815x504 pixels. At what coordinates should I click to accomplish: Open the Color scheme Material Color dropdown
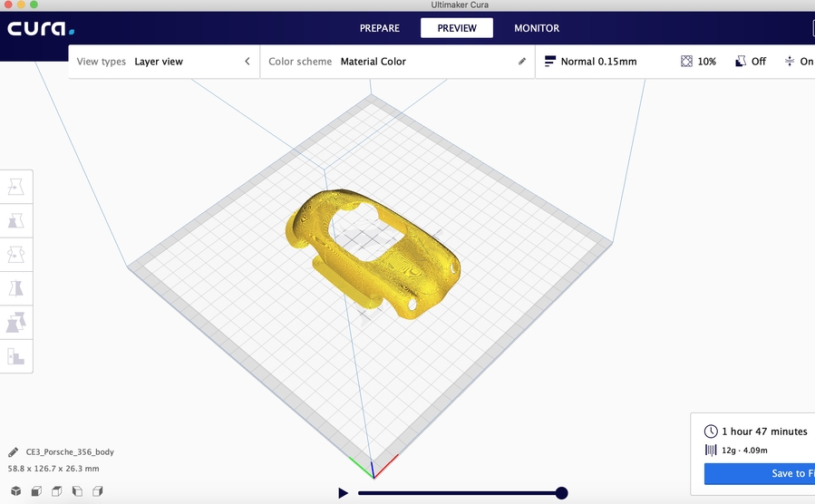click(397, 62)
